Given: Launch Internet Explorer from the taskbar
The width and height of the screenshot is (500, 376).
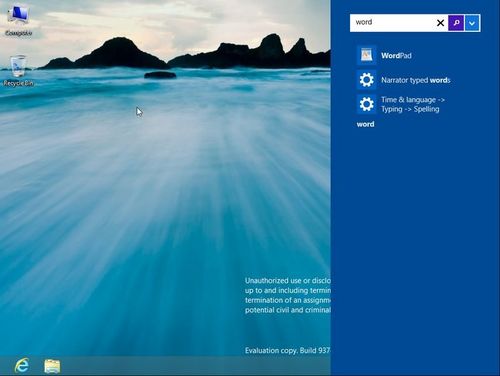Looking at the screenshot, I should coord(22,366).
